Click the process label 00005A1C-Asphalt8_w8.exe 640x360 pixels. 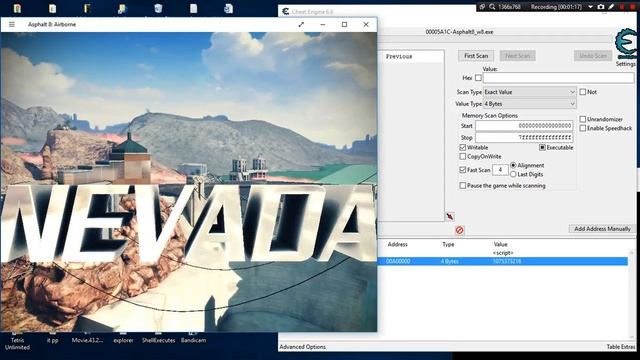[459, 32]
